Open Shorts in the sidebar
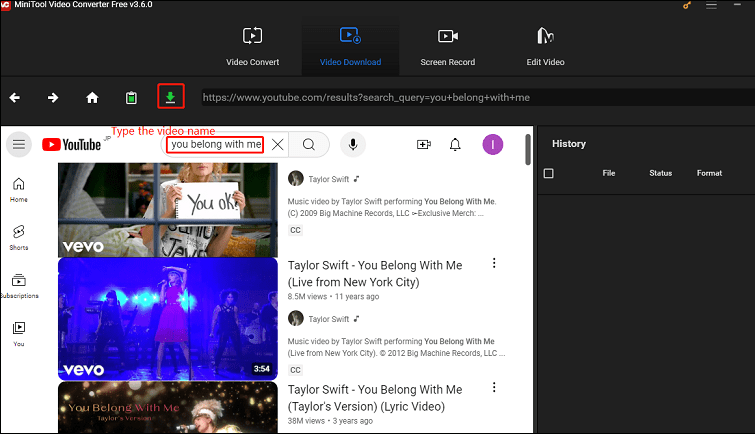This screenshot has width=755, height=434. 19,237
